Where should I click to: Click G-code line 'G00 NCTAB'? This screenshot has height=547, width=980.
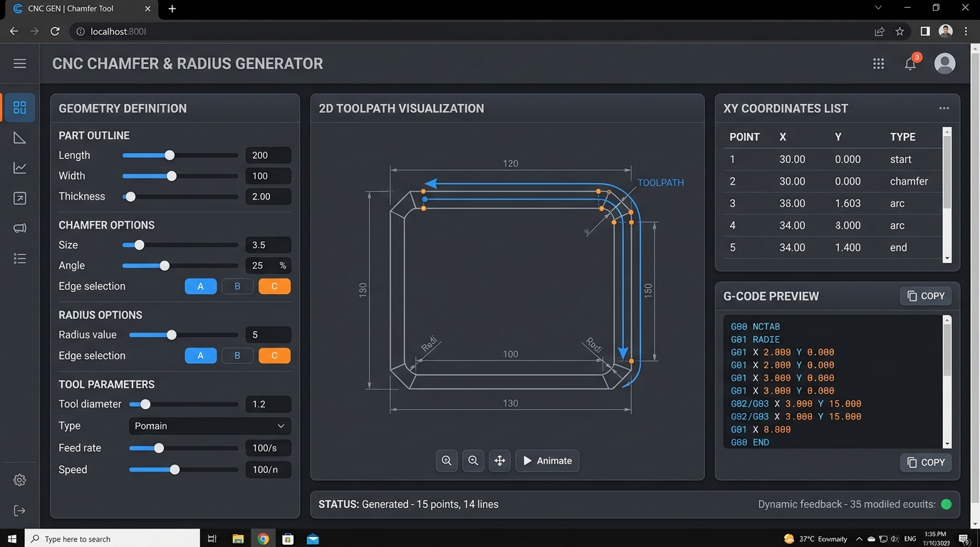(755, 327)
